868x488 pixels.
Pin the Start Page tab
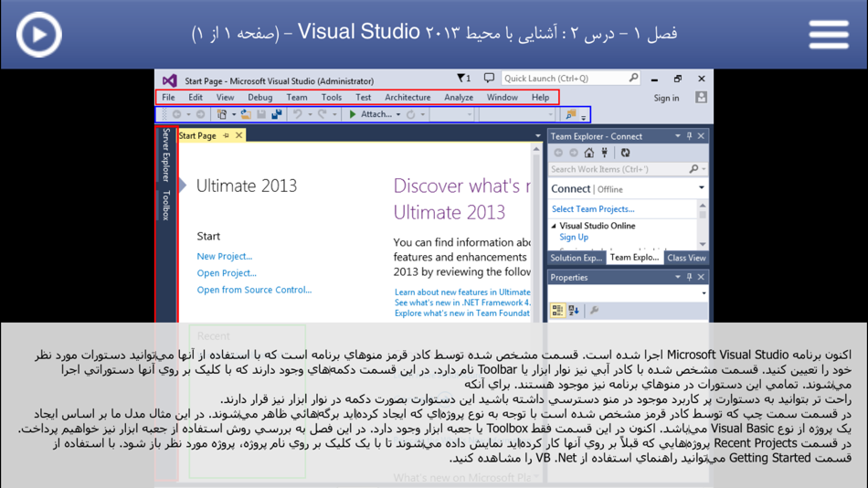coord(226,136)
